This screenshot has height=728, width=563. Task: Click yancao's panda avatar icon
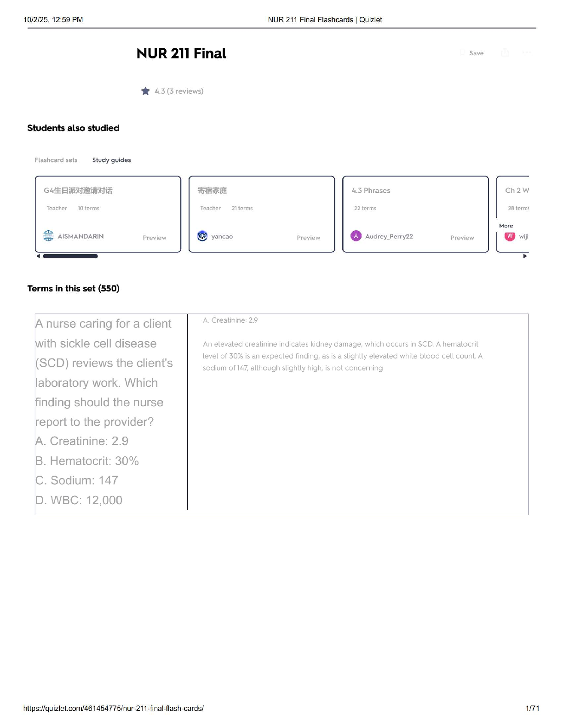click(x=202, y=236)
